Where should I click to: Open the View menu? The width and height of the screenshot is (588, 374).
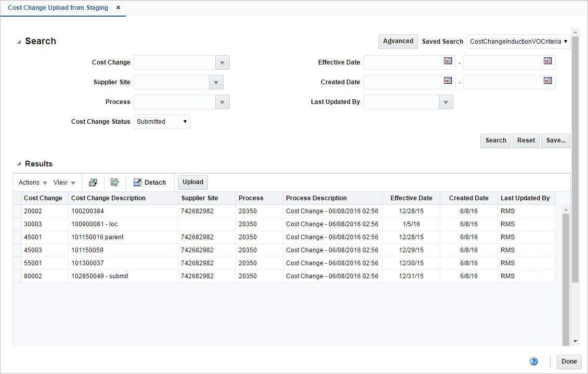(x=64, y=182)
